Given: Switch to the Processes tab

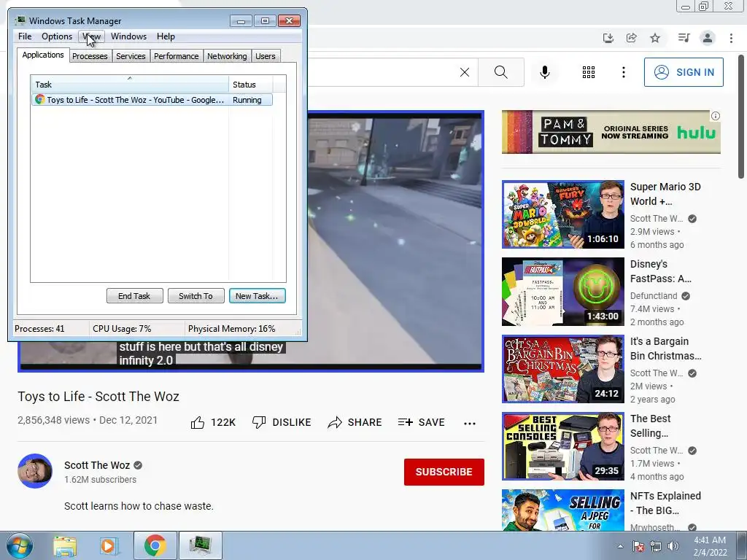Looking at the screenshot, I should coord(90,56).
